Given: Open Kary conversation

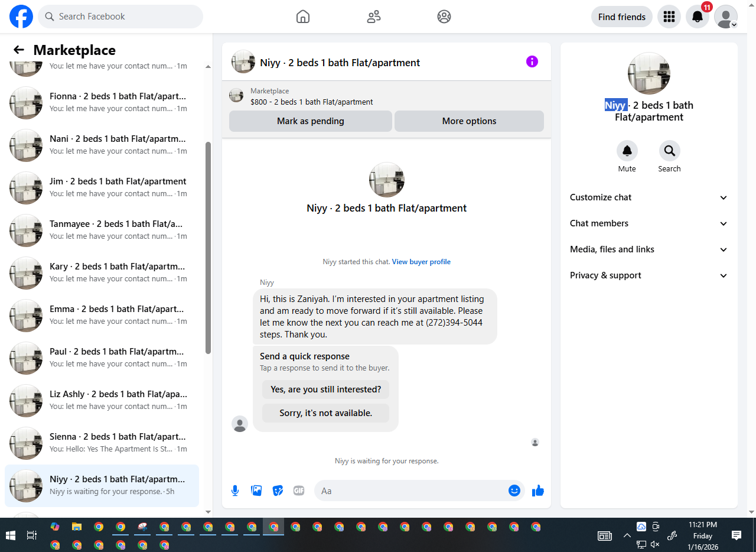Looking at the screenshot, I should pyautogui.click(x=102, y=273).
